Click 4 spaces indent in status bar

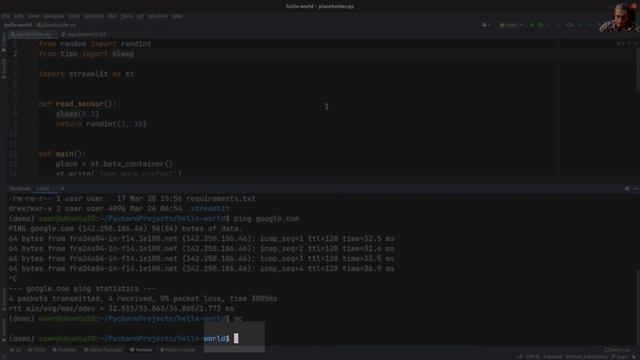click(553, 357)
